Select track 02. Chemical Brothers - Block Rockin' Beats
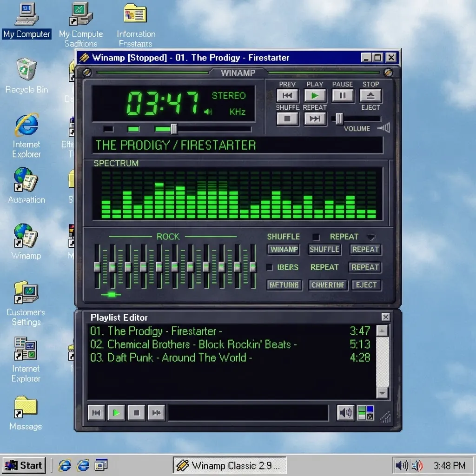 tap(231, 344)
